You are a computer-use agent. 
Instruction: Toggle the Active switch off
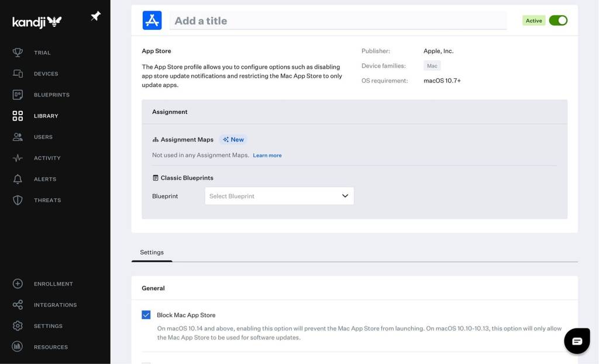click(x=558, y=20)
